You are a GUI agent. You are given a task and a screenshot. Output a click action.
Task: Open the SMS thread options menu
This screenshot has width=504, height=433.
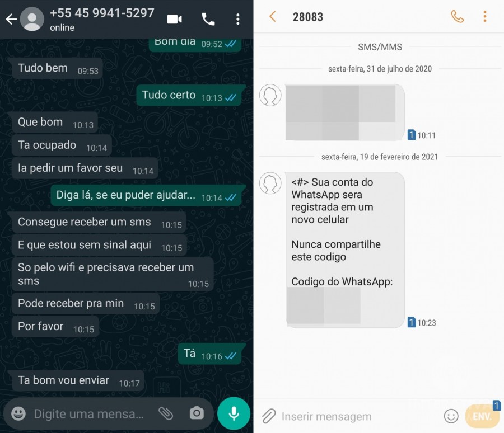point(485,16)
